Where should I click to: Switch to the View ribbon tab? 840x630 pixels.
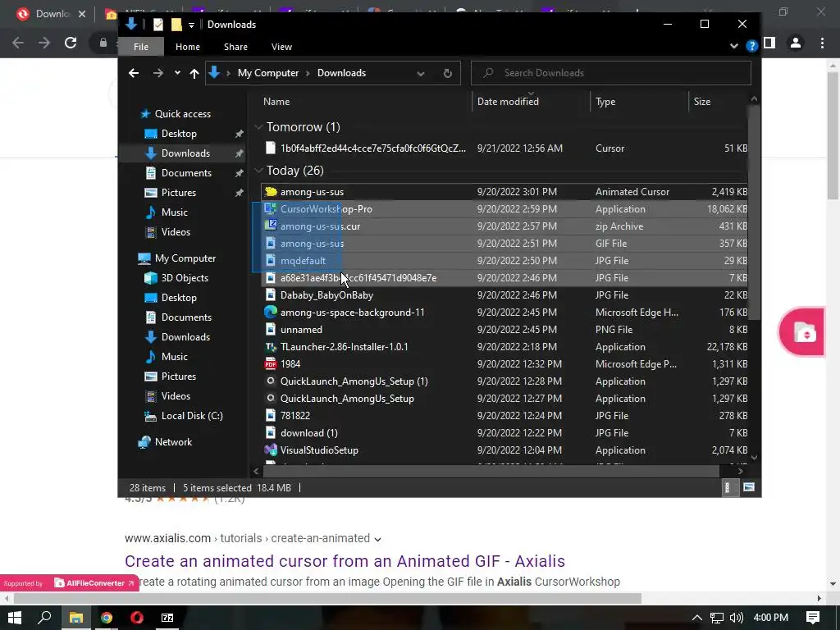click(281, 47)
